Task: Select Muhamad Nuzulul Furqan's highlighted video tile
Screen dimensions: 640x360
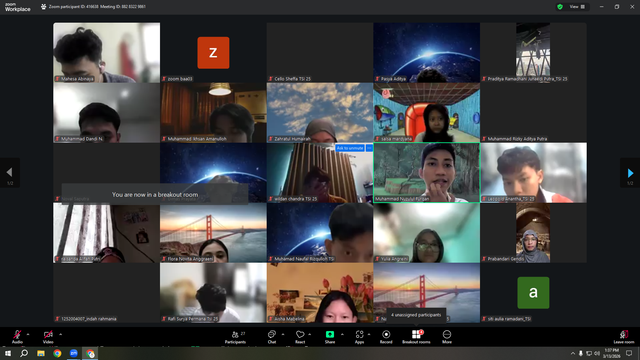Action: [x=427, y=173]
